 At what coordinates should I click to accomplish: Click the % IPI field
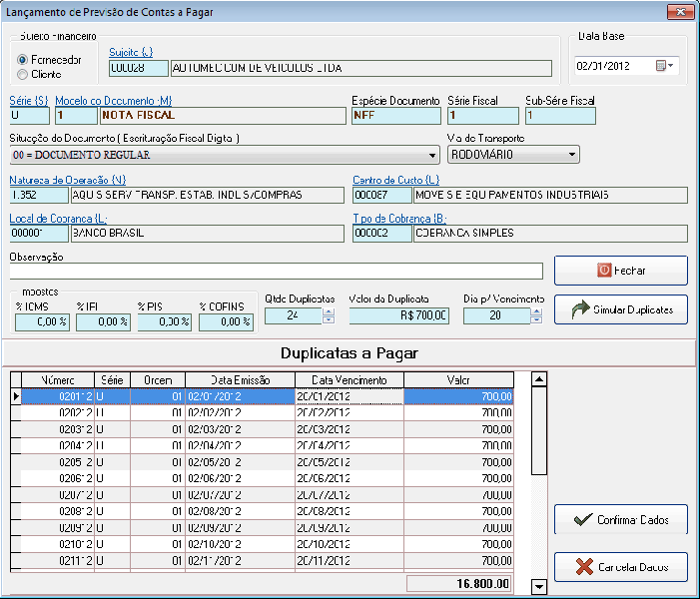tap(103, 322)
